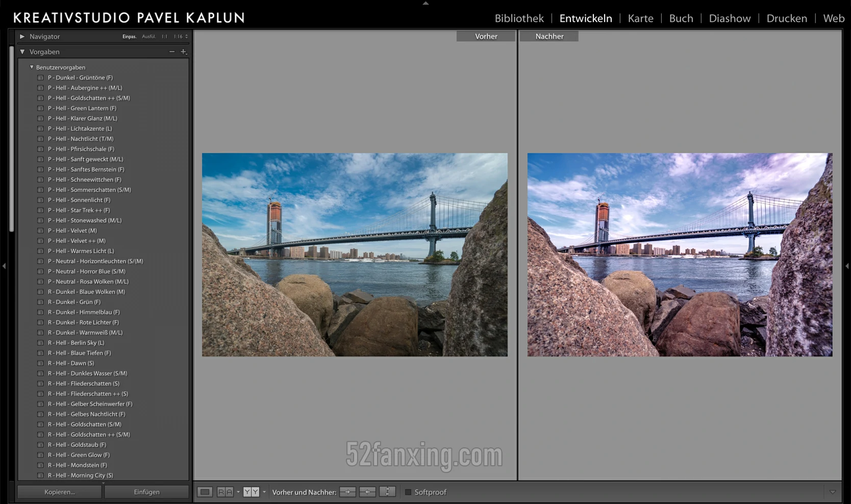Go to the Buch module
The width and height of the screenshot is (851, 504).
point(681,18)
